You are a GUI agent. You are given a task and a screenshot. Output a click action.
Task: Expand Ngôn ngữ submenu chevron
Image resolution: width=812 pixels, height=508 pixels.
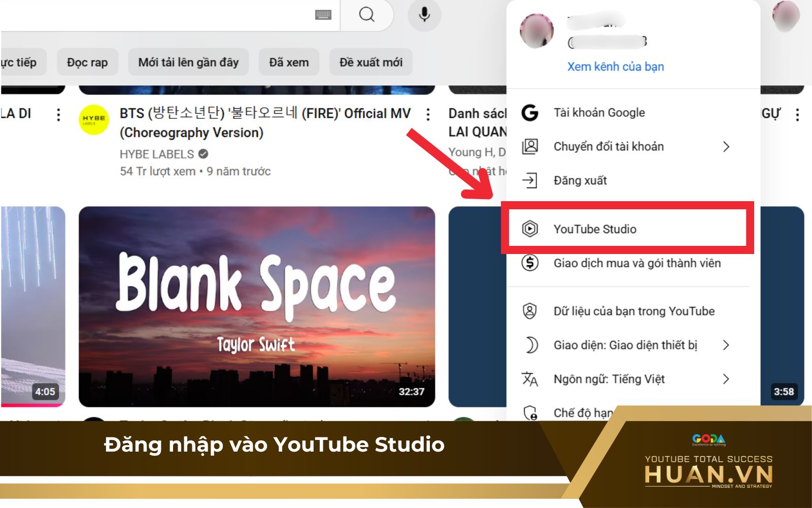(726, 379)
